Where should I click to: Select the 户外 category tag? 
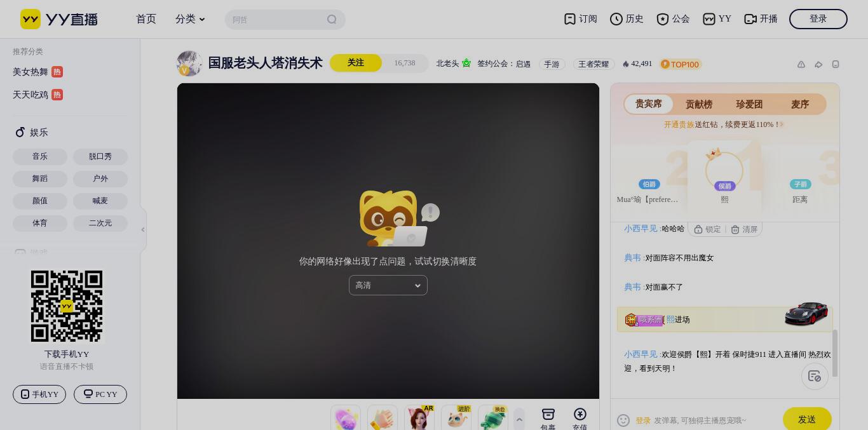[x=100, y=178]
